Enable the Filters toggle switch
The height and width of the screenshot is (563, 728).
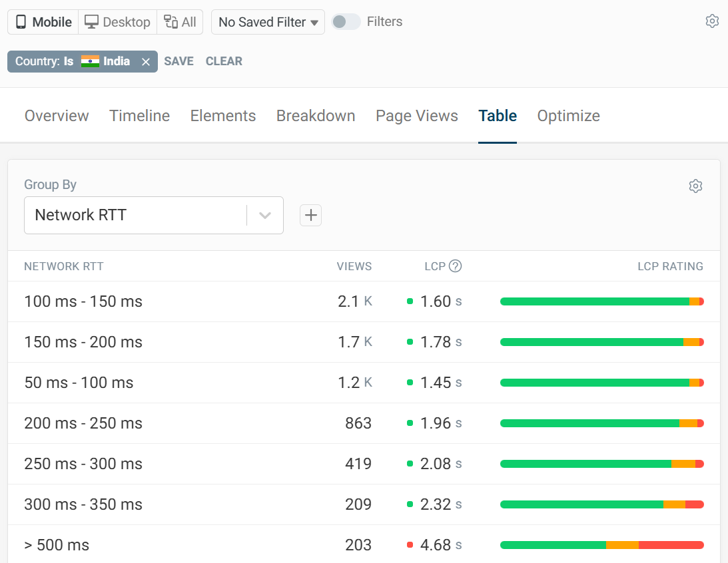coord(346,21)
